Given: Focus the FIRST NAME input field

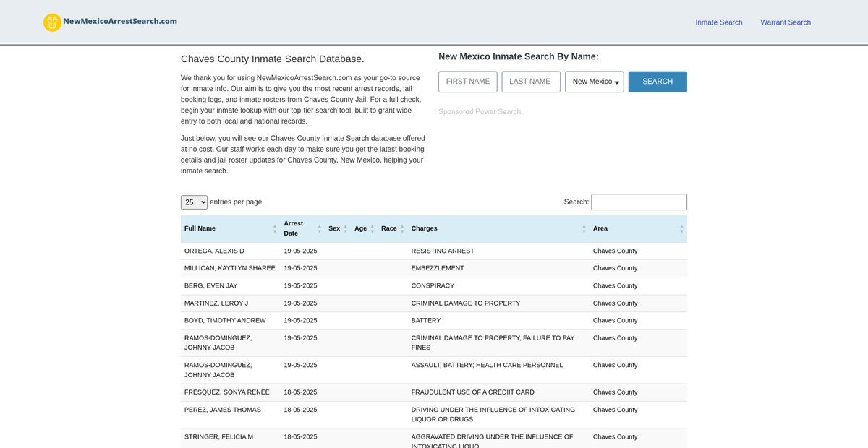Looking at the screenshot, I should point(467,82).
